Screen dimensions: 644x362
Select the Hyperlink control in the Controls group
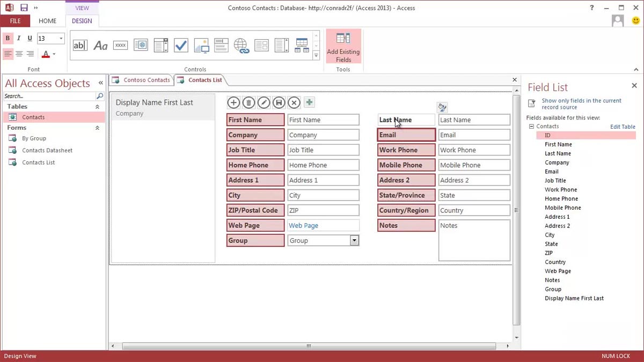241,46
